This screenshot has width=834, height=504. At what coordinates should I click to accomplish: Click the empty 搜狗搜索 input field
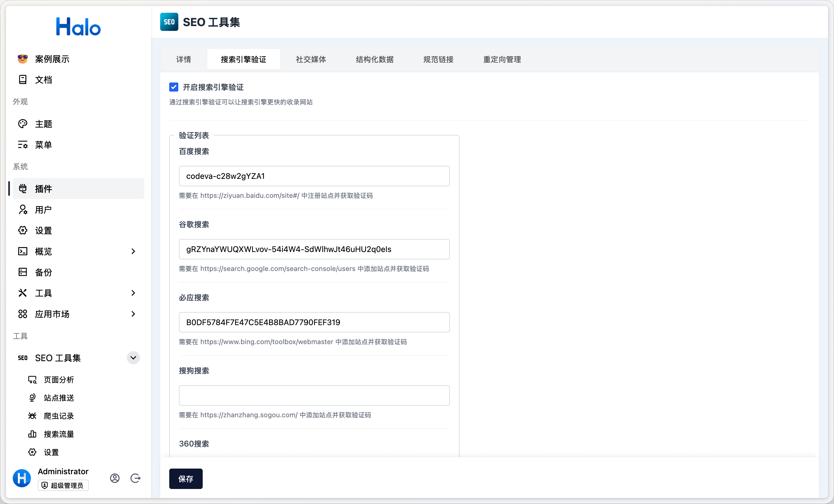click(x=314, y=395)
